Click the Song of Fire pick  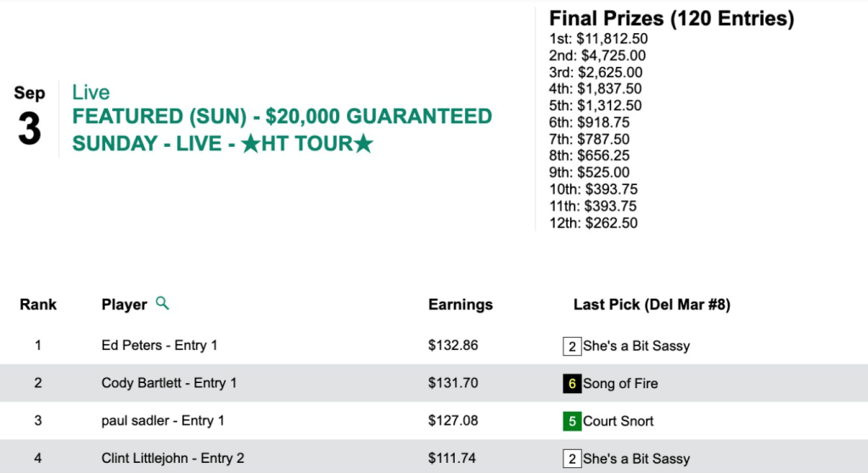pos(620,384)
